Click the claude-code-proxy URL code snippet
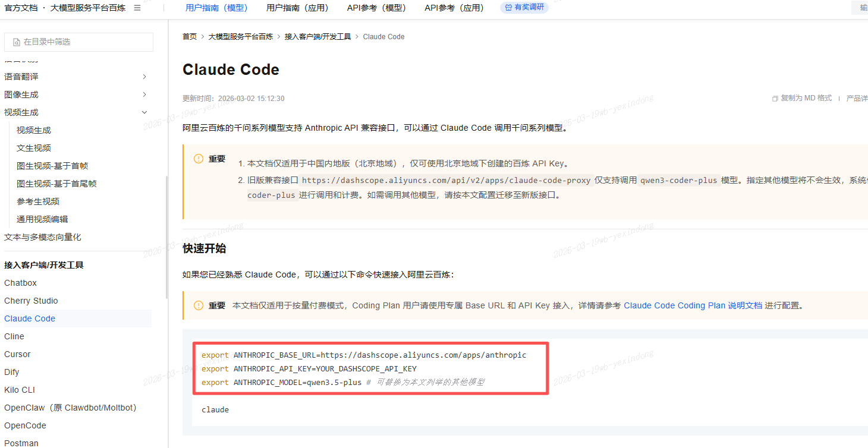868x448 pixels. 446,181
